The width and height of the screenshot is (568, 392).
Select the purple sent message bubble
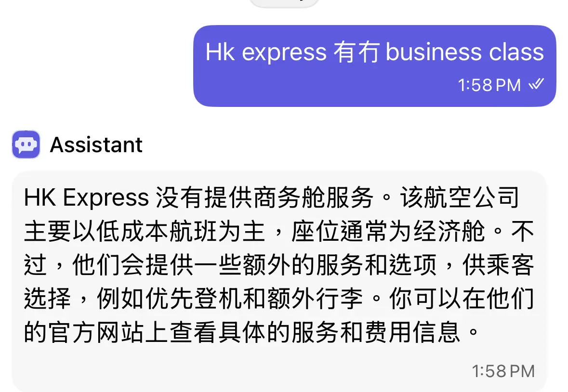[374, 66]
